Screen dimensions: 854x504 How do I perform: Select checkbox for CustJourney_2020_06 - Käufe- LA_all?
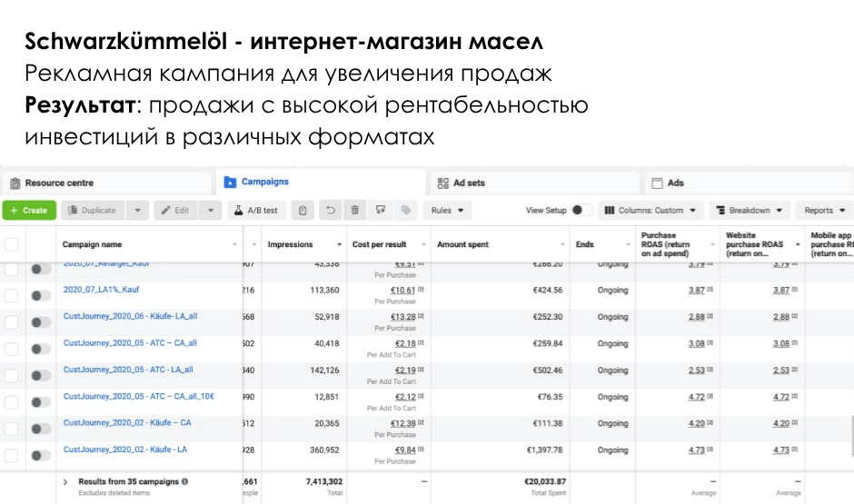pos(12,322)
